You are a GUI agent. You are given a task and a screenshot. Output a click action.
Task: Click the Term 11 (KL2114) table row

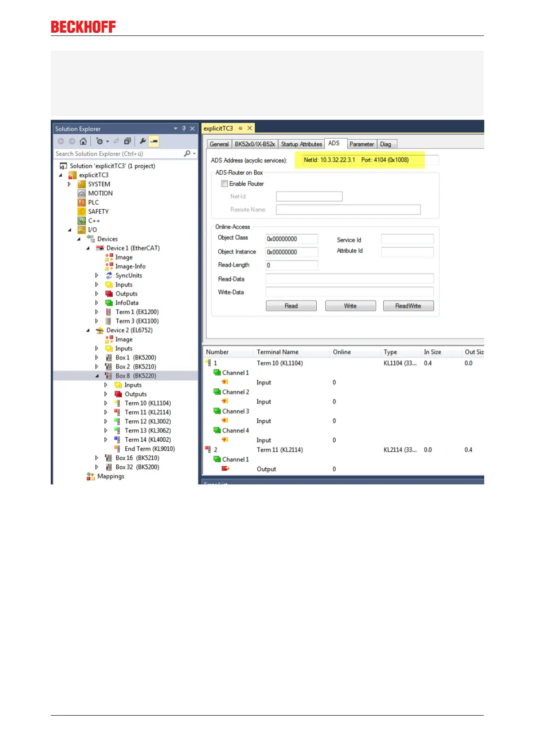344,450
